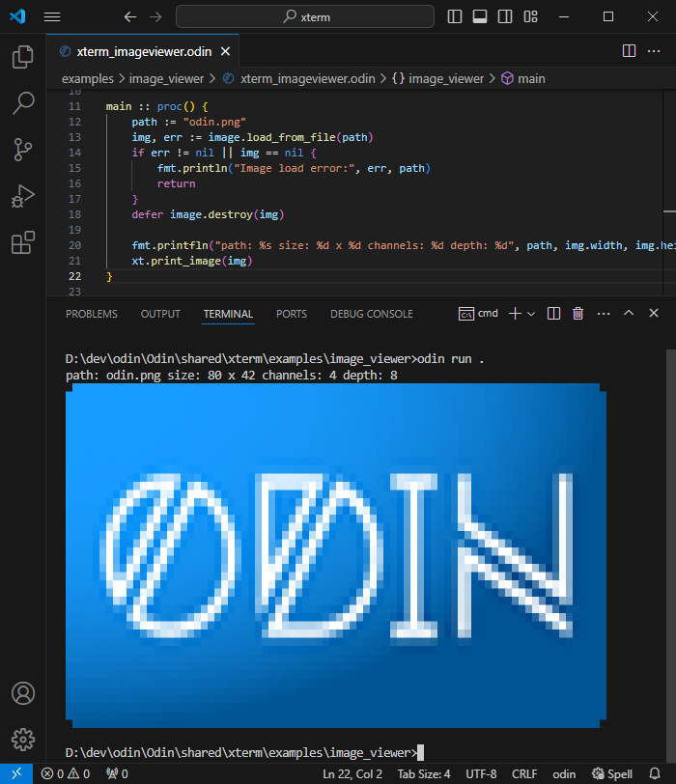This screenshot has width=676, height=784.
Task: Open Customize Layout options
Action: coord(530,16)
